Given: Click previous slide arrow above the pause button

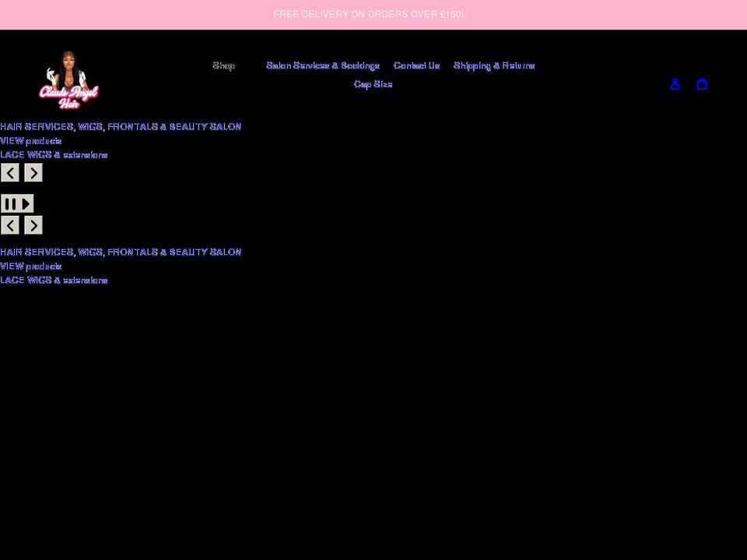Looking at the screenshot, I should coord(10,173).
